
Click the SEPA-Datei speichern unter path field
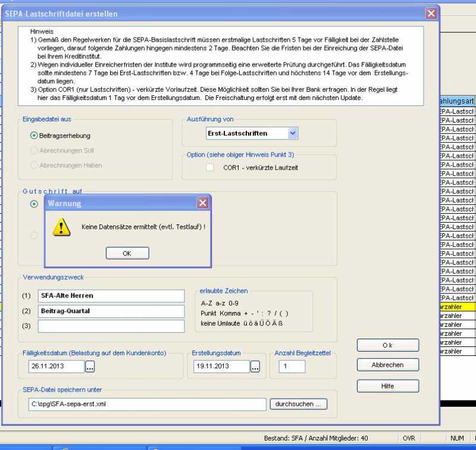click(147, 404)
